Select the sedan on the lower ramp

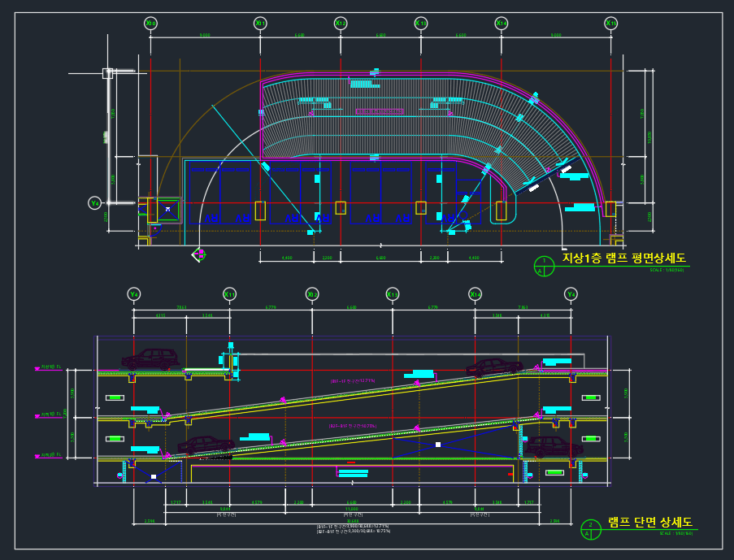pyautogui.click(x=206, y=445)
